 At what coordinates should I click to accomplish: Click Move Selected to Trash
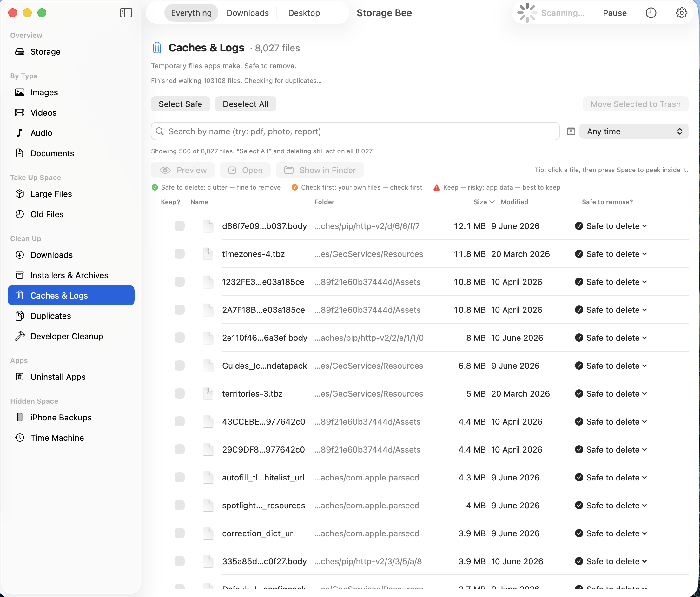[x=635, y=104]
